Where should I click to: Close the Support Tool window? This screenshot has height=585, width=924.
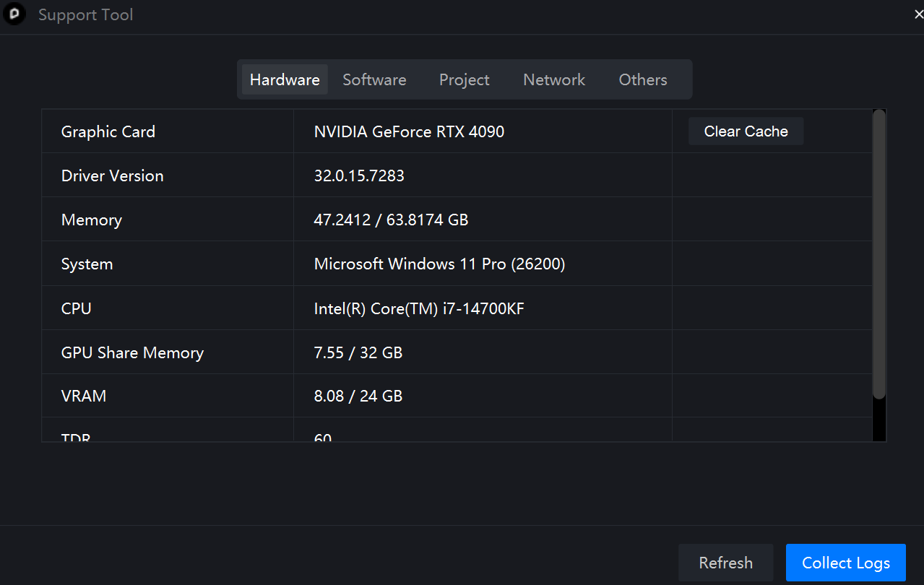(x=918, y=15)
